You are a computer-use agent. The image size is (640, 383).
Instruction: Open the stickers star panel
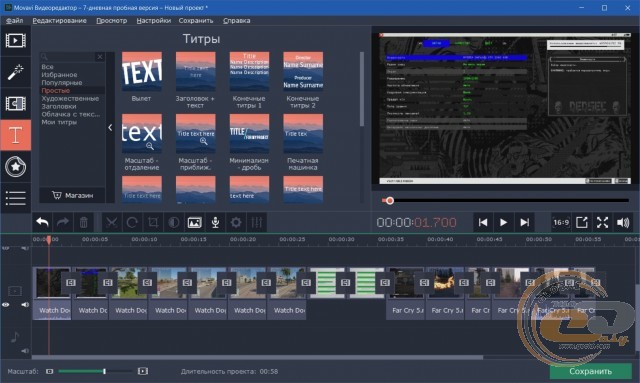(x=16, y=167)
